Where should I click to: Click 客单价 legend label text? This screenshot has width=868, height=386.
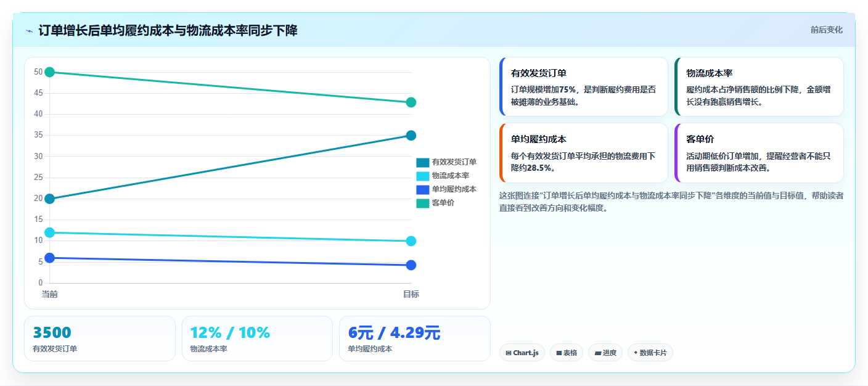click(443, 203)
